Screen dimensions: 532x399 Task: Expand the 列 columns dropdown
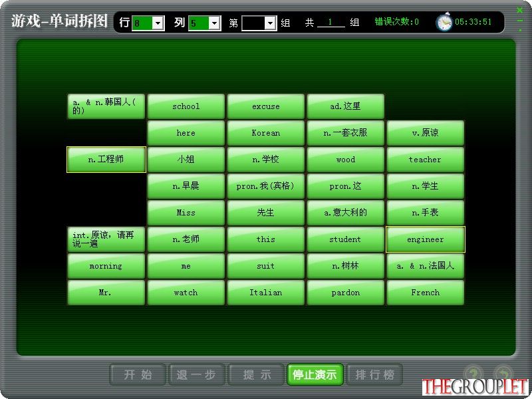pyautogui.click(x=214, y=23)
